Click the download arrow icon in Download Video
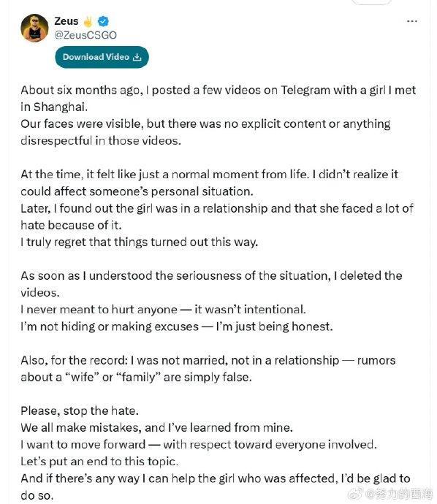 [137, 57]
